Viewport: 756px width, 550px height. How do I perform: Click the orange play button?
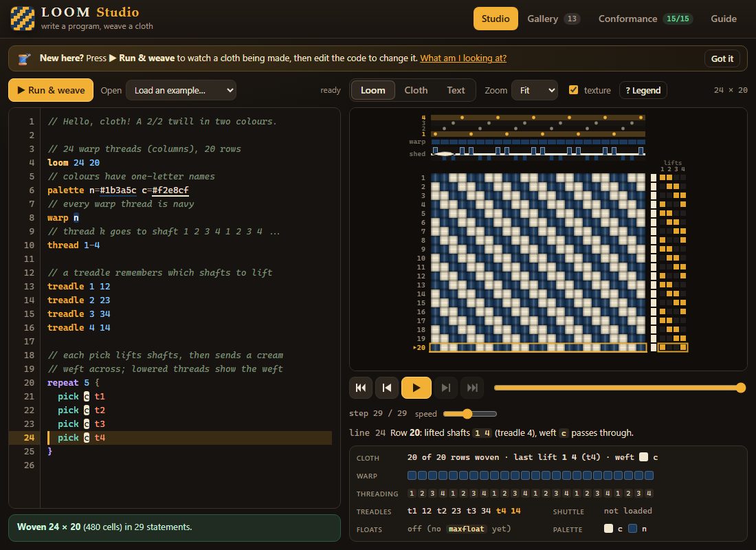[x=416, y=388]
